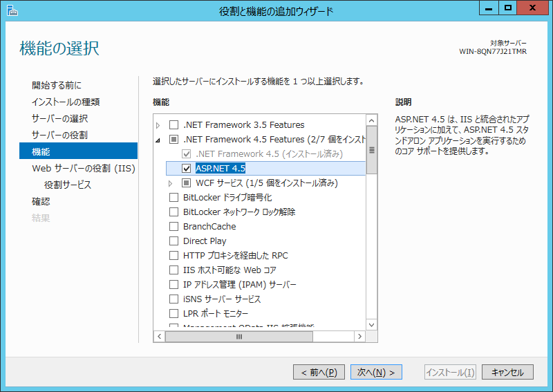Click the horizontal scroll left arrow

coord(160,336)
